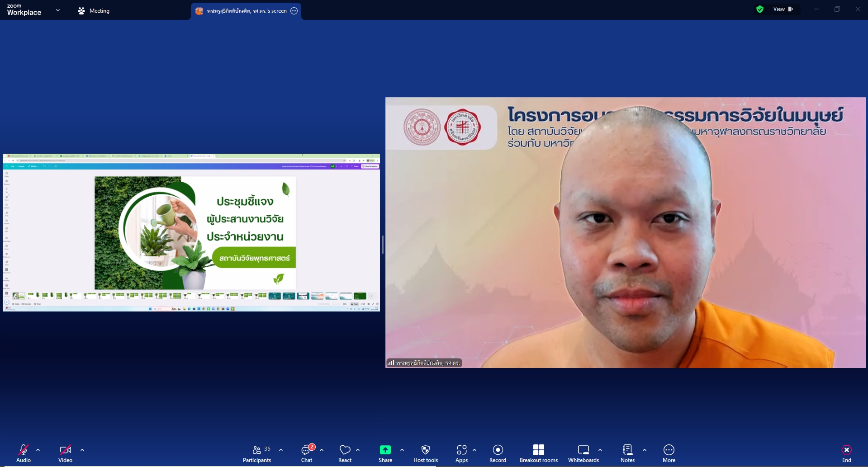Open the View layout button

(x=783, y=9)
